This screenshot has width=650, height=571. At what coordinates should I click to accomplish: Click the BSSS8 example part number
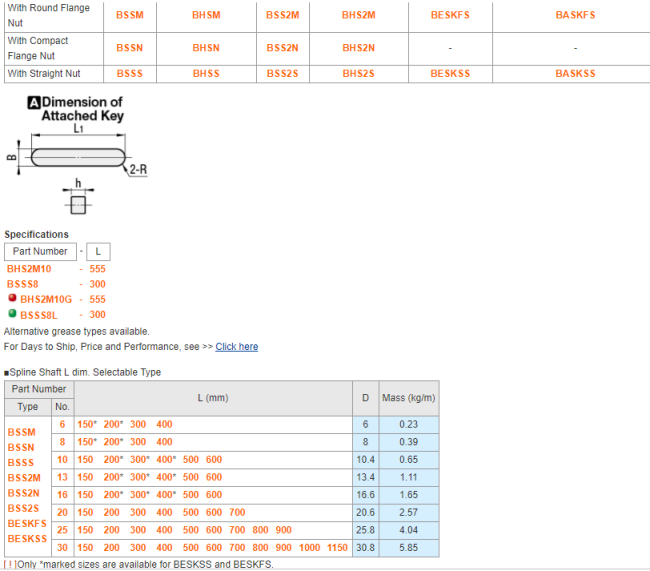[x=23, y=284]
